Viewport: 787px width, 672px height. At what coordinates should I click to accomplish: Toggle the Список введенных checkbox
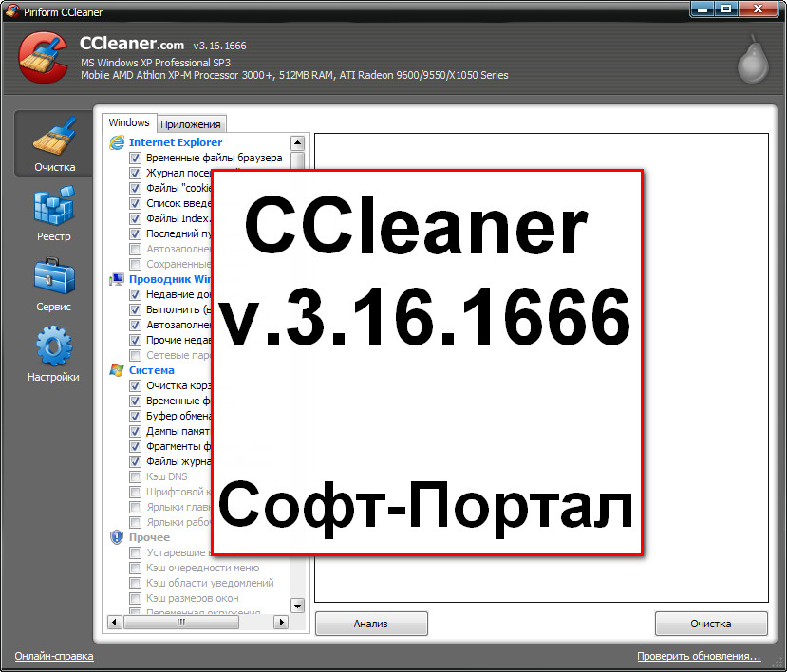coord(135,204)
